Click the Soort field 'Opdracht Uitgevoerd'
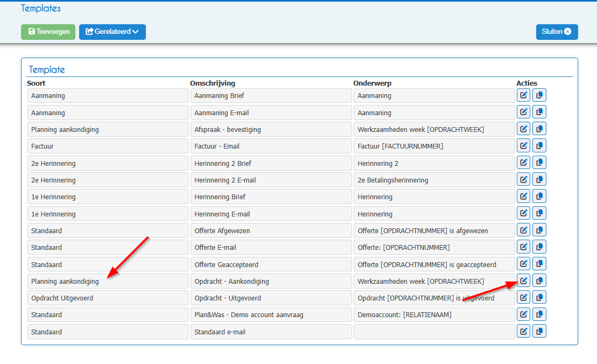 [x=108, y=298]
